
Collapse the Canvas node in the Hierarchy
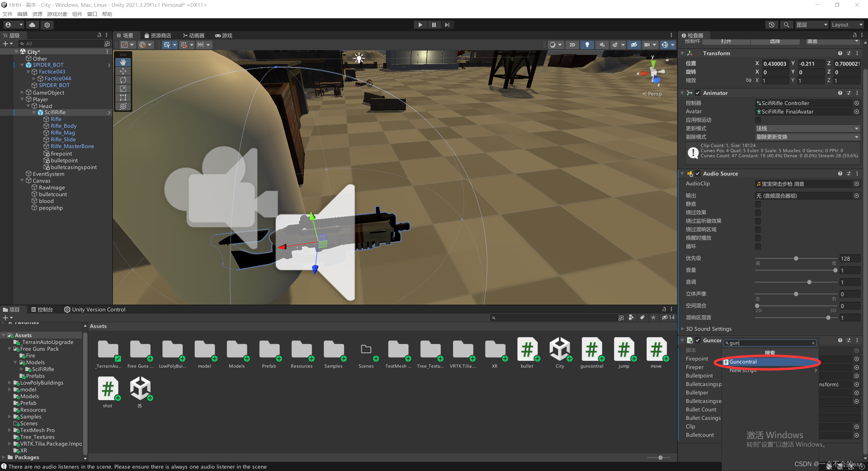point(22,181)
